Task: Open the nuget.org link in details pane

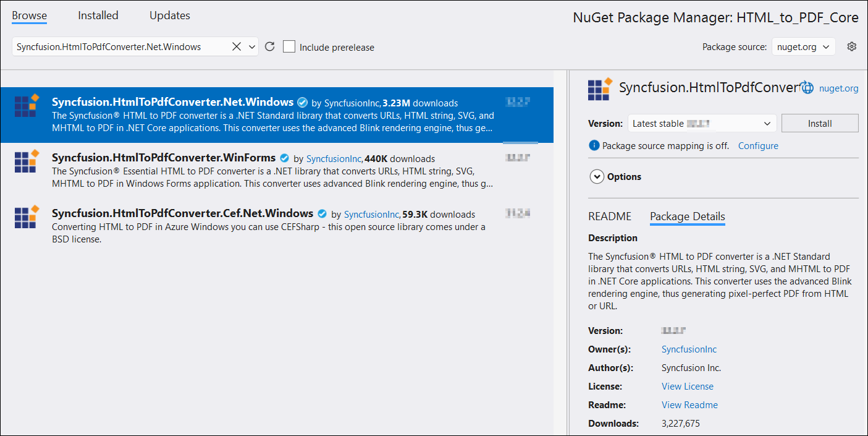Action: tap(838, 88)
